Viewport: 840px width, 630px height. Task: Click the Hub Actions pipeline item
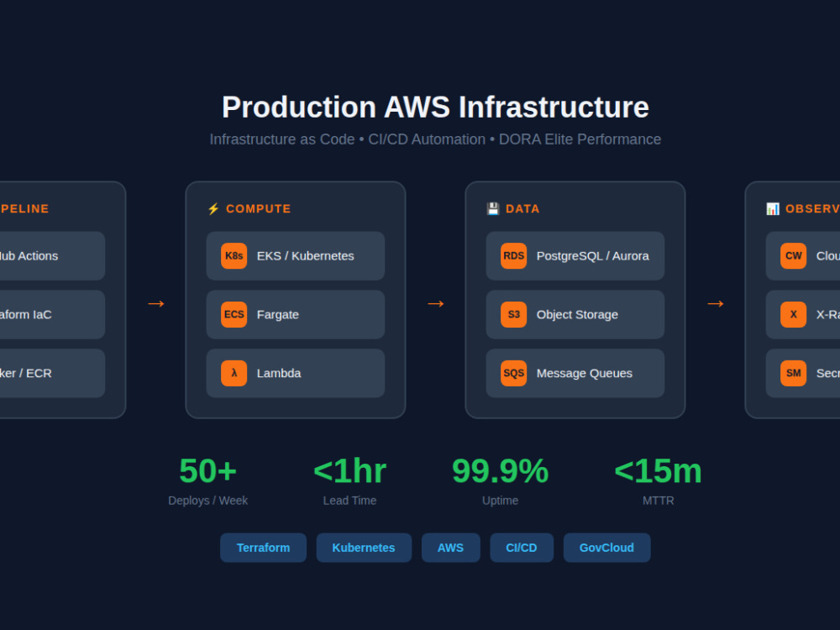click(x=52, y=256)
